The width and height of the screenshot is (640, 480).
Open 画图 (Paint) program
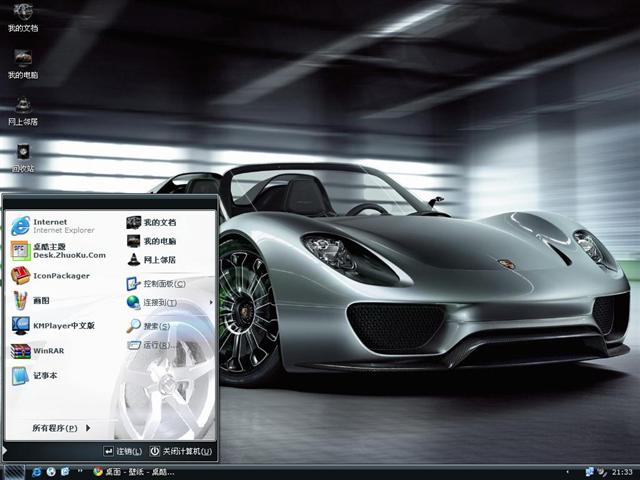(40, 300)
